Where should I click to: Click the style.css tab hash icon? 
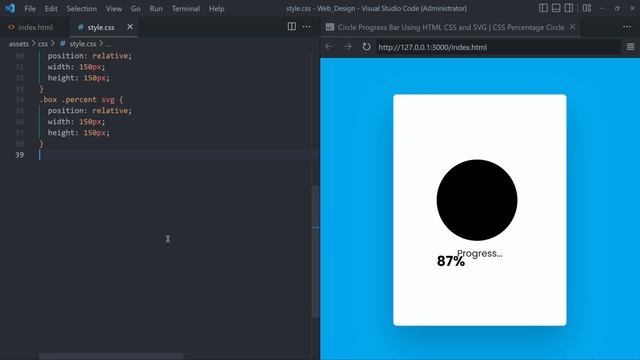click(80, 27)
